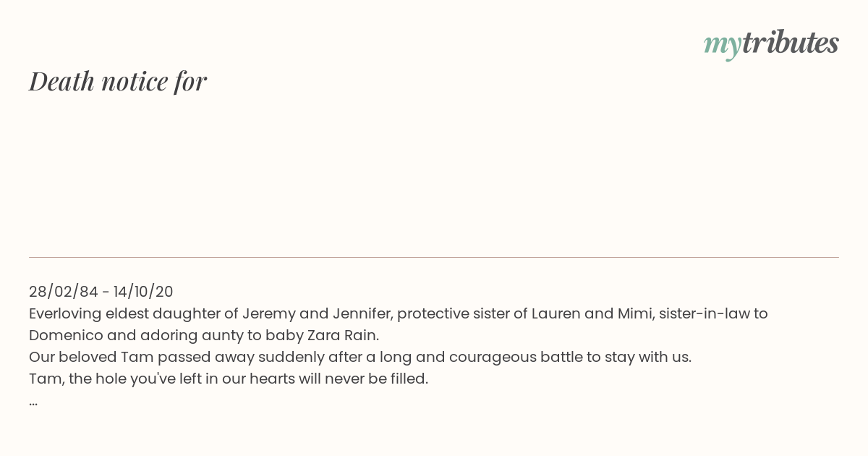The image size is (868, 456).
Task: Click the 28/02/84 - 14/10/20 date line
Action: tap(101, 292)
